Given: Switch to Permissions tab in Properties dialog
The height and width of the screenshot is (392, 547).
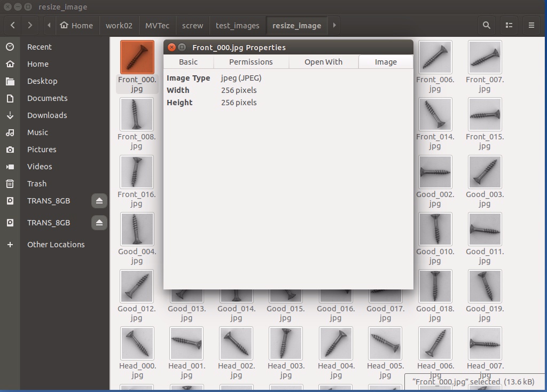Looking at the screenshot, I should point(251,62).
